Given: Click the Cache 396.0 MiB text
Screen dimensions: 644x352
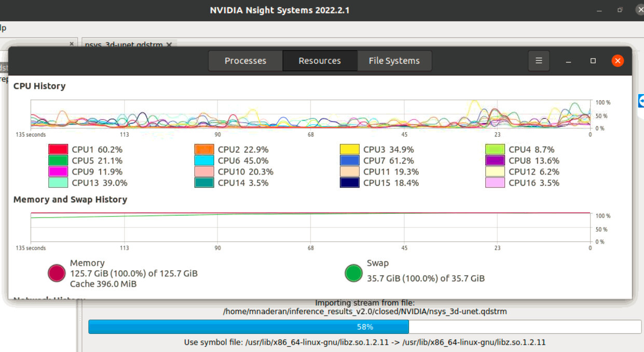Looking at the screenshot, I should click(104, 284).
